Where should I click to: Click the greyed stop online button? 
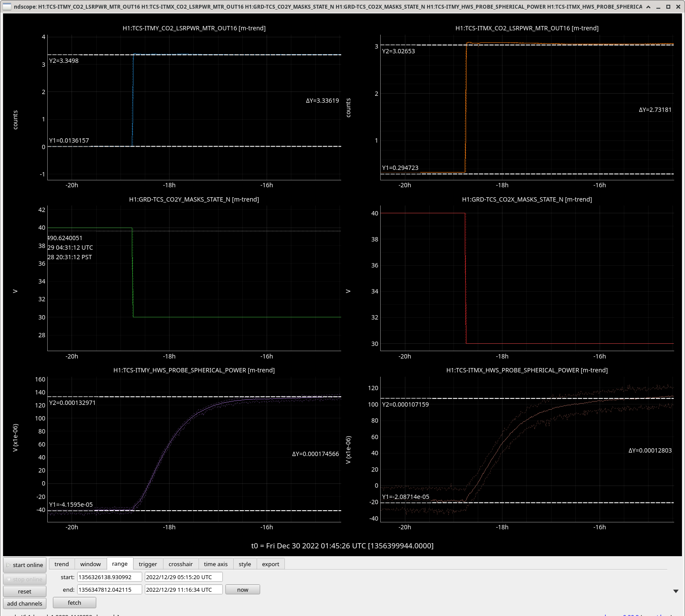(25, 579)
